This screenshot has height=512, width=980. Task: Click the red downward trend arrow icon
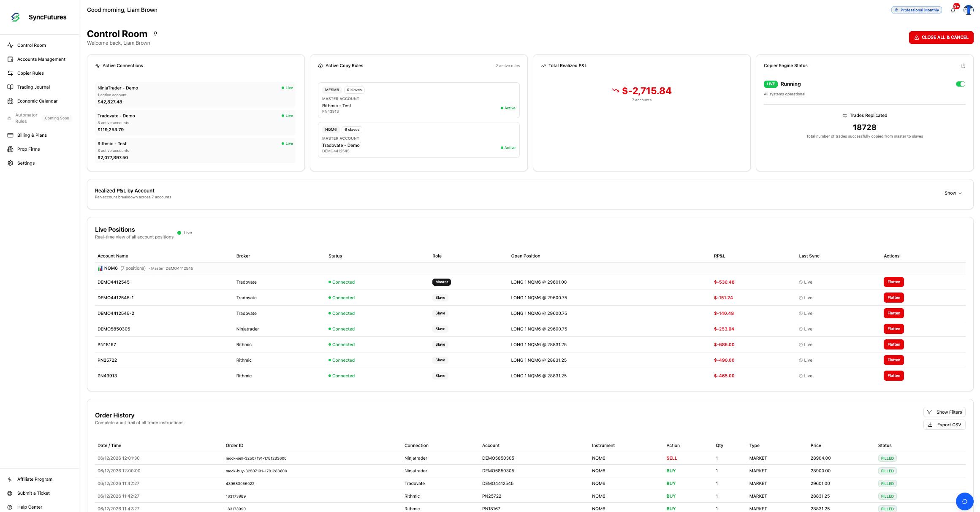[x=616, y=90]
